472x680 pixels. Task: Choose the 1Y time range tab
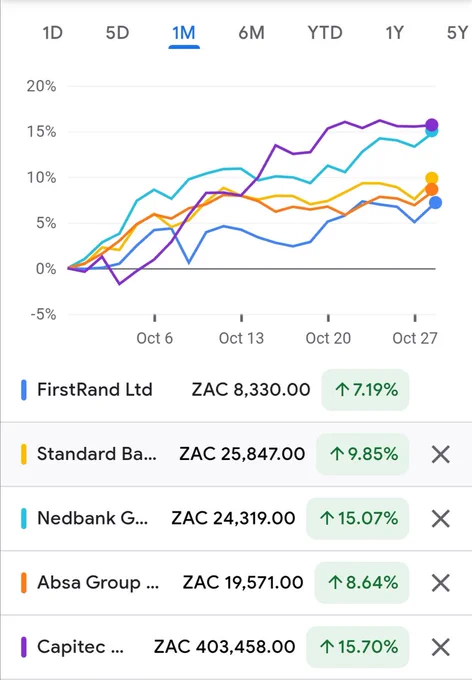tap(395, 33)
